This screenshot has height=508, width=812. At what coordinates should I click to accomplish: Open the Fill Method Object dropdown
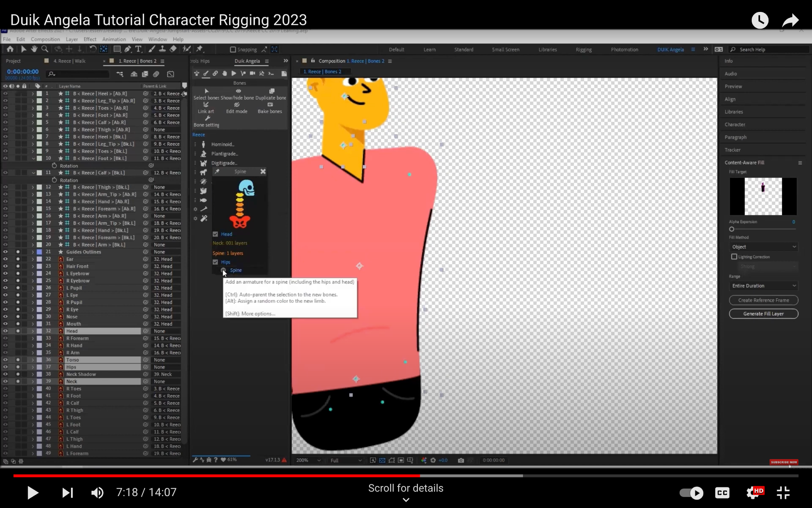click(x=763, y=247)
